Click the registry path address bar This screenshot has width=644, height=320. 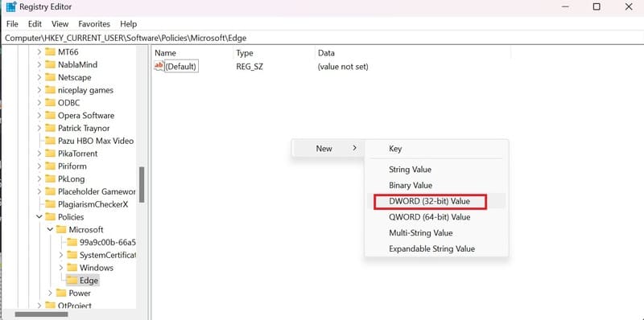click(322, 38)
